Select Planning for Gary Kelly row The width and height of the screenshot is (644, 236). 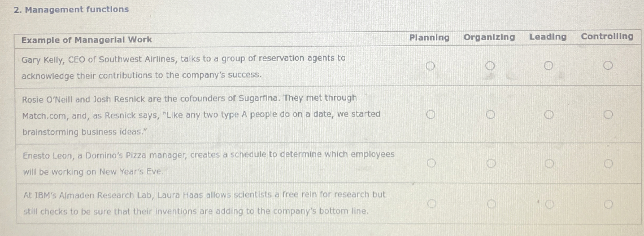tap(430, 66)
